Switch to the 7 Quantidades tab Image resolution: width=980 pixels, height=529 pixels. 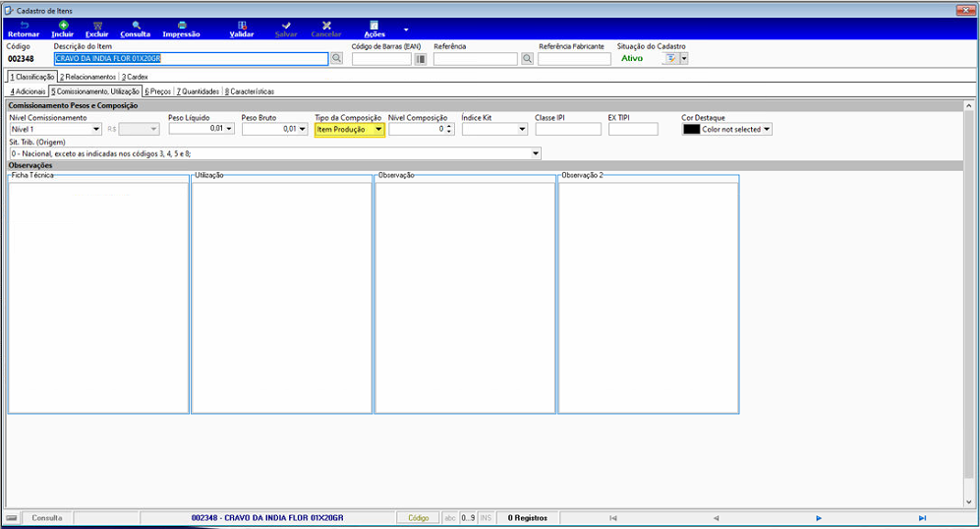[x=199, y=91]
